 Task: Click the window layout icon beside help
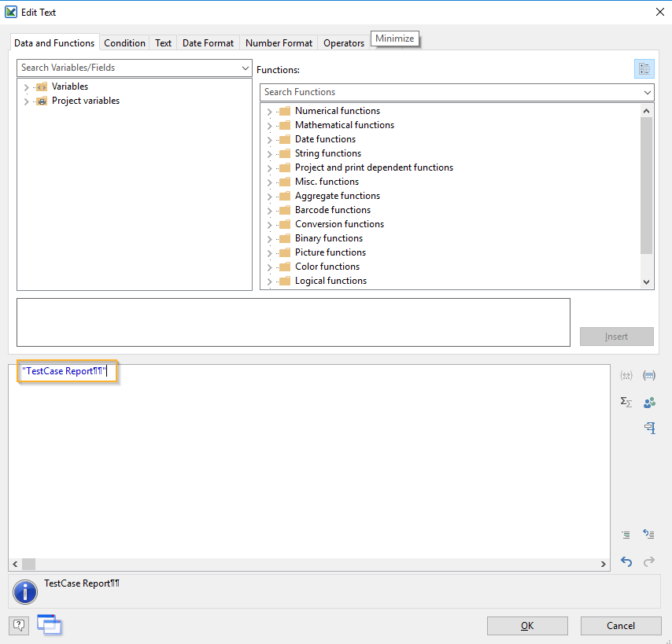[50, 624]
